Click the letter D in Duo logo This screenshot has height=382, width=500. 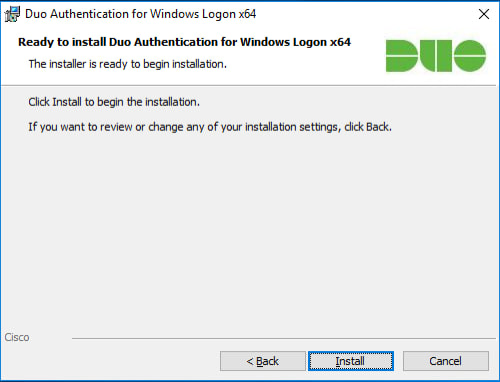(402, 56)
